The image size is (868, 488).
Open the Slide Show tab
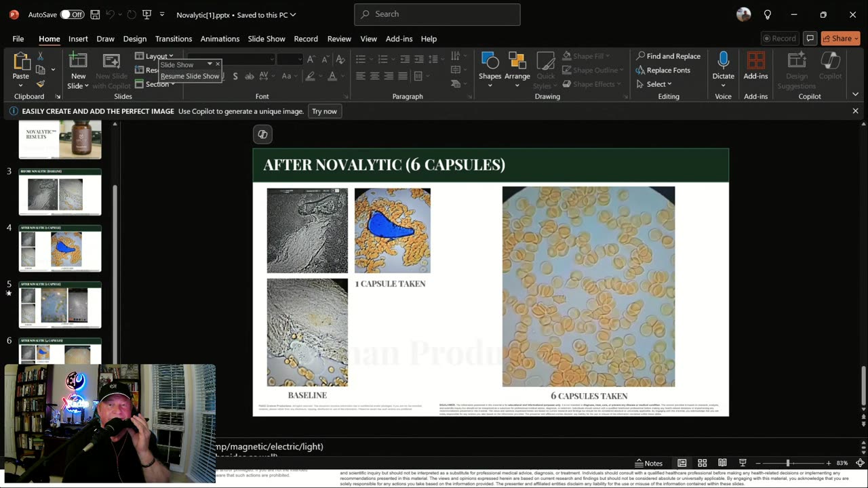pos(267,39)
